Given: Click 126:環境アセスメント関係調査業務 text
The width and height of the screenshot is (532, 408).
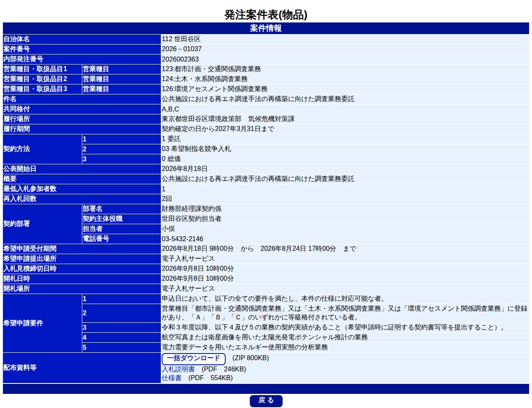Looking at the screenshot, I should click(214, 89).
